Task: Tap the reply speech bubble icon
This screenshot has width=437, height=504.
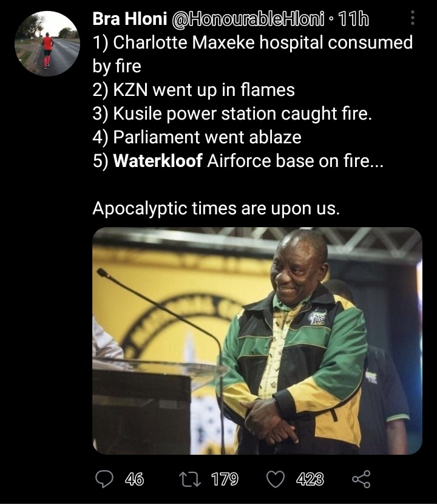Action: (104, 479)
